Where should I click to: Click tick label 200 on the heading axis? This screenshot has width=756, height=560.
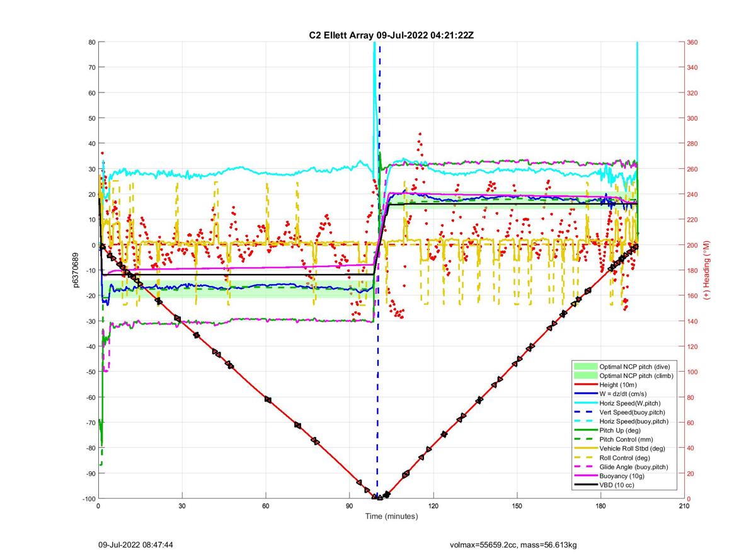692,245
